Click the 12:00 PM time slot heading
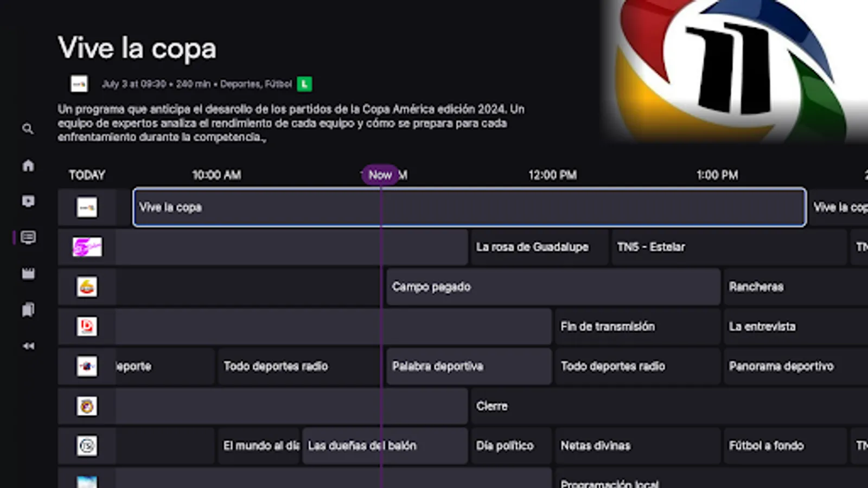Image resolution: width=868 pixels, height=488 pixels. (553, 175)
